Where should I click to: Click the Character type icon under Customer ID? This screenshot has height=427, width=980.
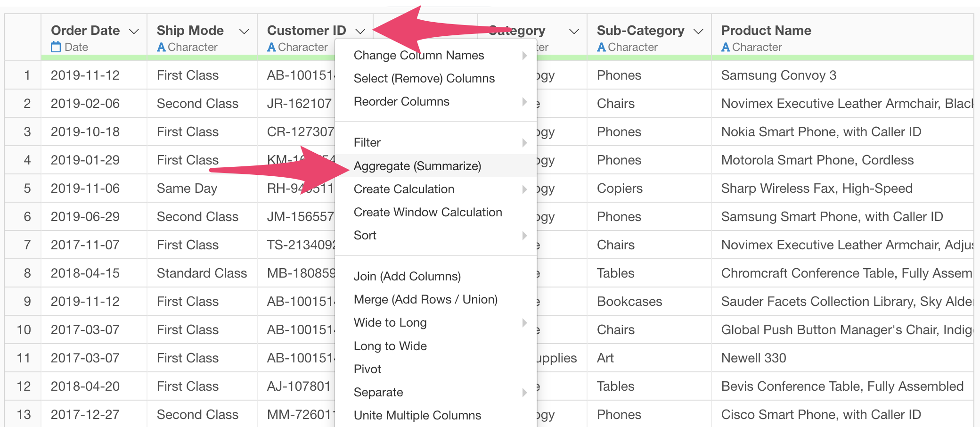point(271,47)
